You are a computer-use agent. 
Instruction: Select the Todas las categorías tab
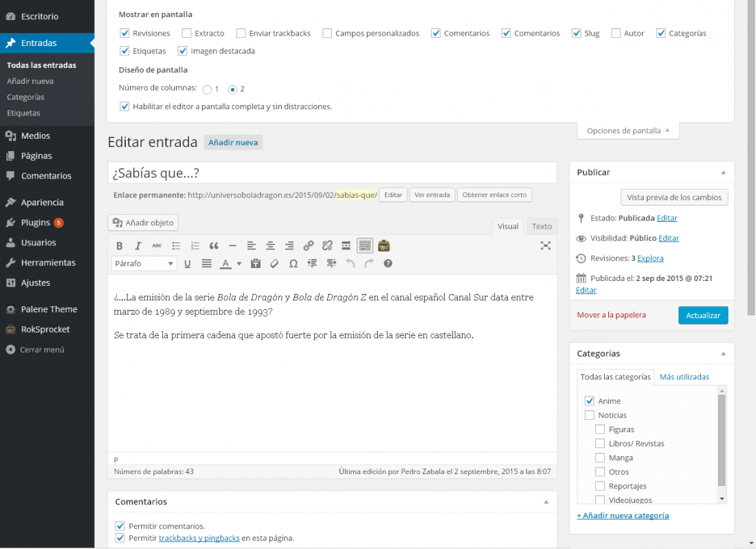[x=615, y=377]
